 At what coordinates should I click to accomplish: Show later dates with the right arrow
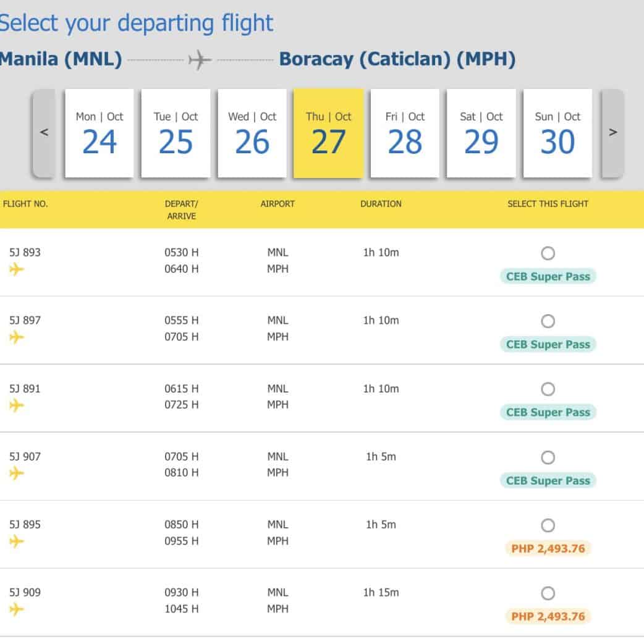click(x=612, y=133)
